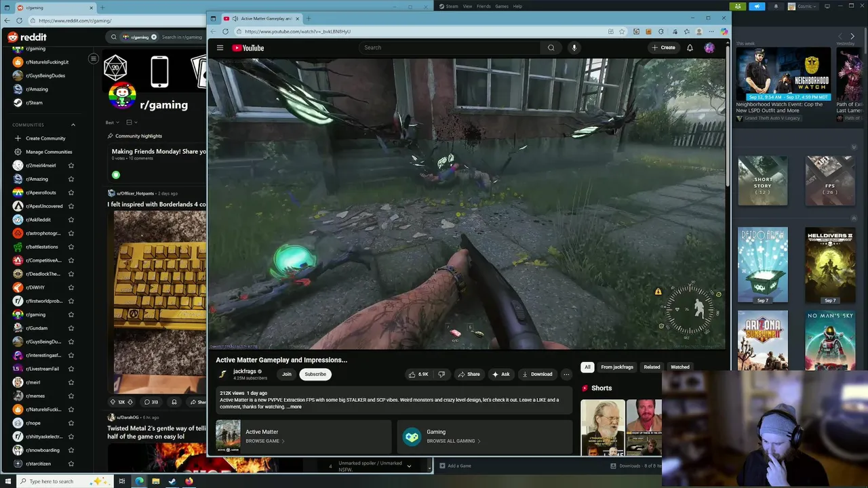Viewport: 868px width, 488px height.
Task: Join the jackfrags channel membership
Action: [287, 374]
